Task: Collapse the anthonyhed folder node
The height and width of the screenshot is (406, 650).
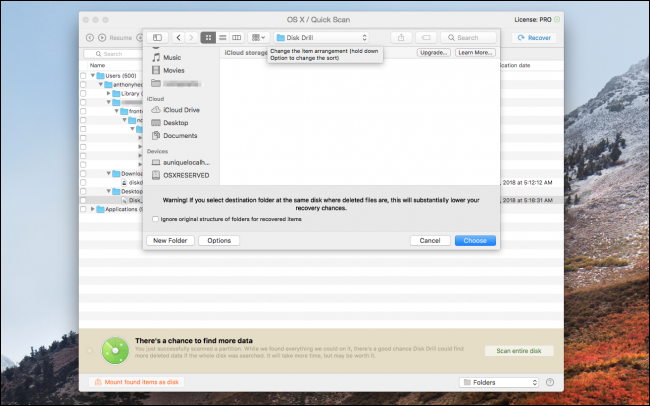Action: click(x=101, y=84)
